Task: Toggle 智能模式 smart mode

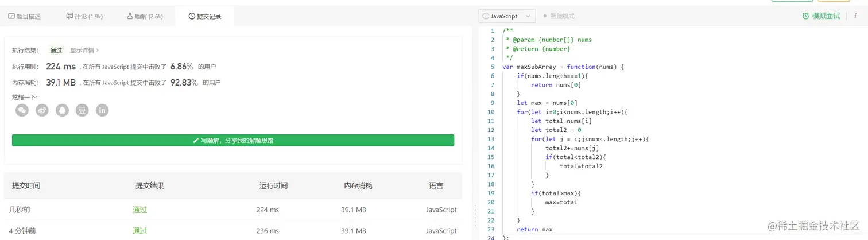Action: pyautogui.click(x=559, y=16)
